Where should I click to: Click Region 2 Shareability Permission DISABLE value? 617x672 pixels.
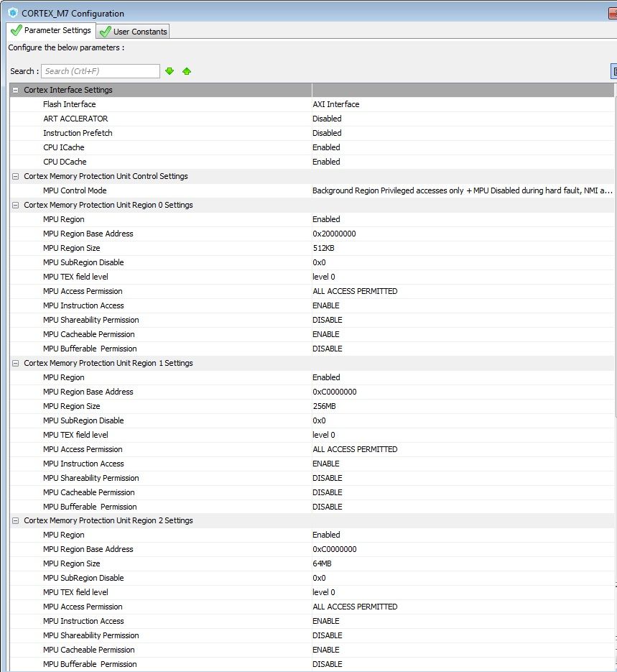pyautogui.click(x=327, y=635)
